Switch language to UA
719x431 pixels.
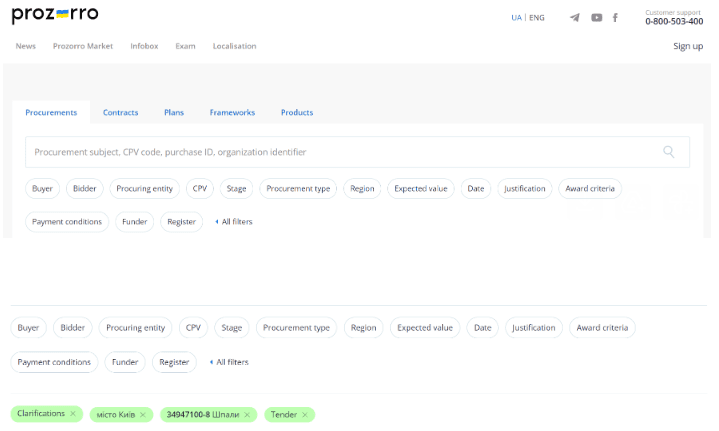pos(516,18)
